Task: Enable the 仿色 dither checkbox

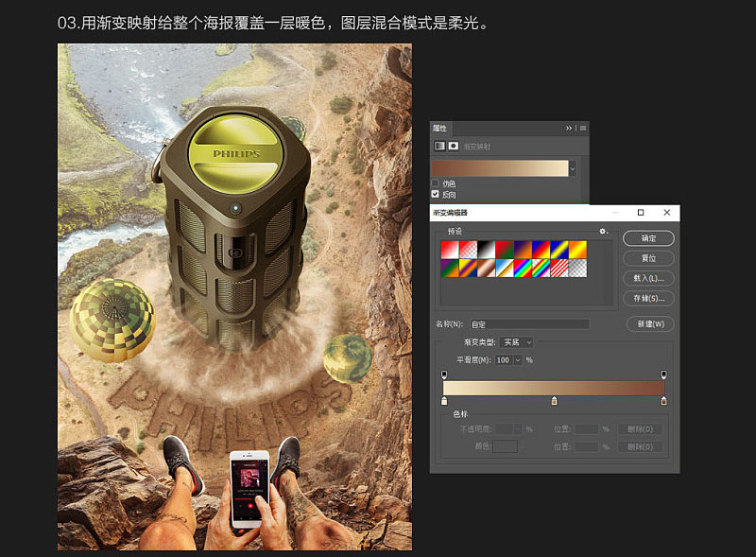Action: coord(436,183)
